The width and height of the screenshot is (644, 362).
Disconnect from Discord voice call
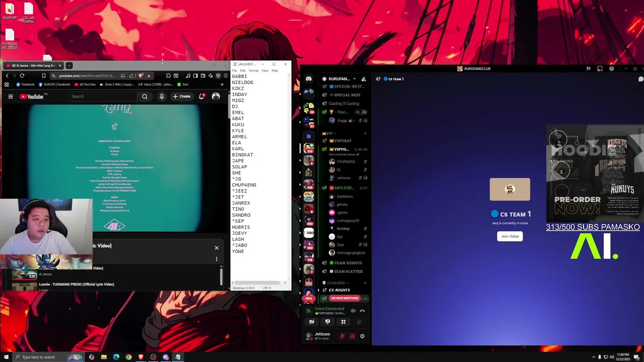[362, 311]
